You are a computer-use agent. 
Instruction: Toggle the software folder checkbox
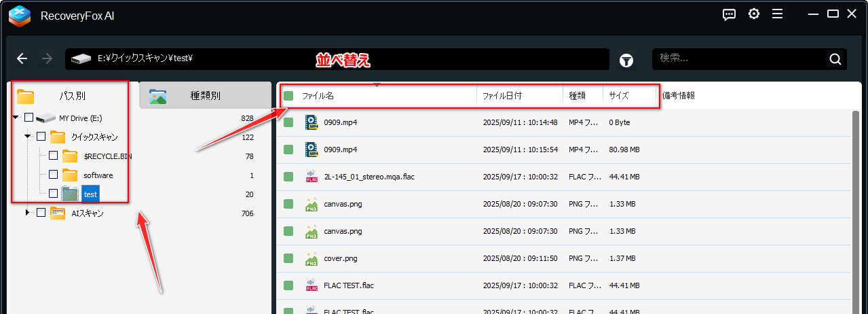(x=53, y=175)
